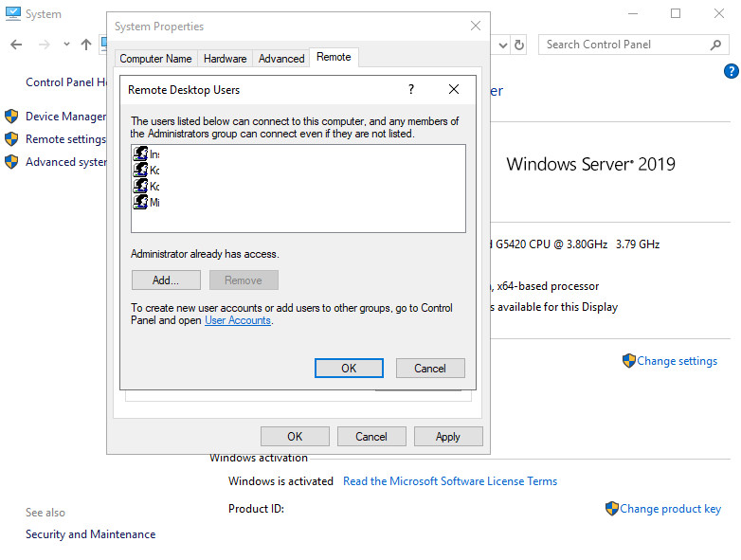Expand the address bar history dropdown

tap(502, 45)
